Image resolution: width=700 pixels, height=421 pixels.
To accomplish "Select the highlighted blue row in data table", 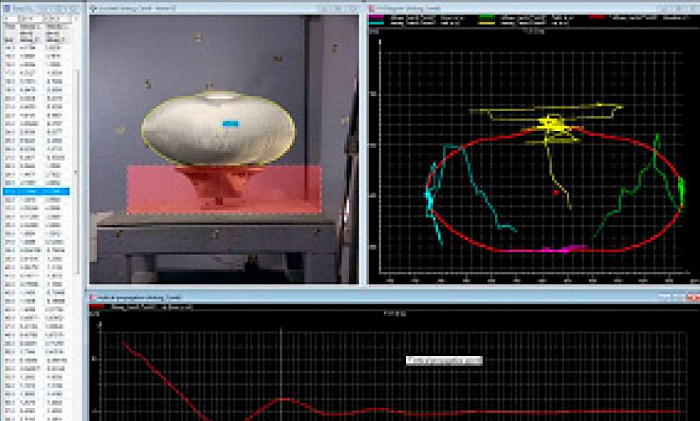I will coord(36,192).
